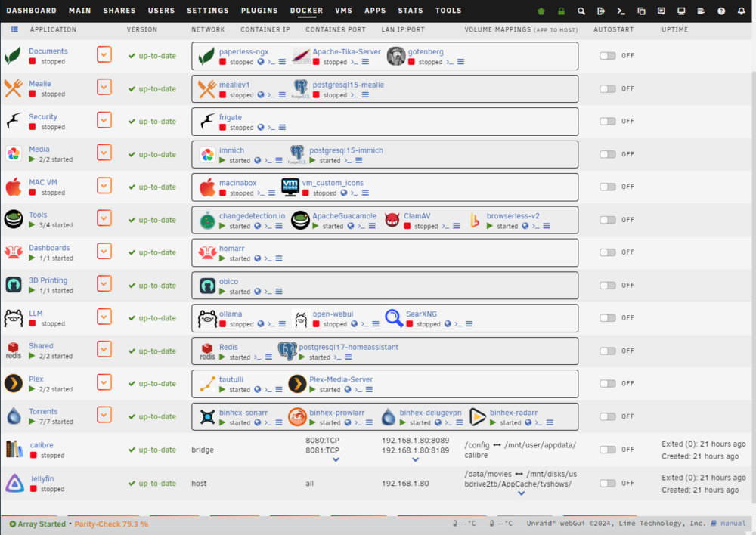Click the browserless-v2 container icon
The width and height of the screenshot is (756, 535).
(x=475, y=220)
